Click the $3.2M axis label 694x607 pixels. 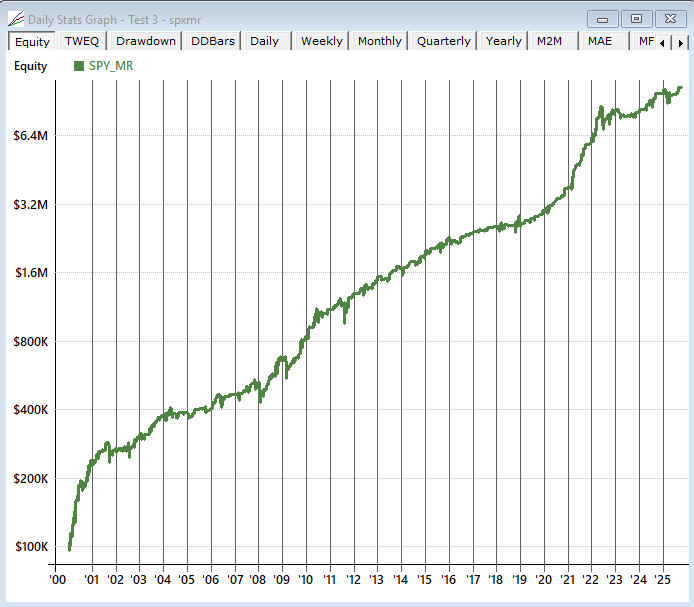(31, 205)
